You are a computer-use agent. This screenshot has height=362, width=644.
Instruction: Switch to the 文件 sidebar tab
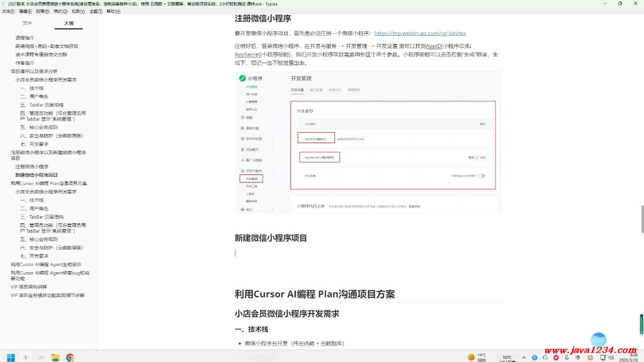pyautogui.click(x=27, y=23)
